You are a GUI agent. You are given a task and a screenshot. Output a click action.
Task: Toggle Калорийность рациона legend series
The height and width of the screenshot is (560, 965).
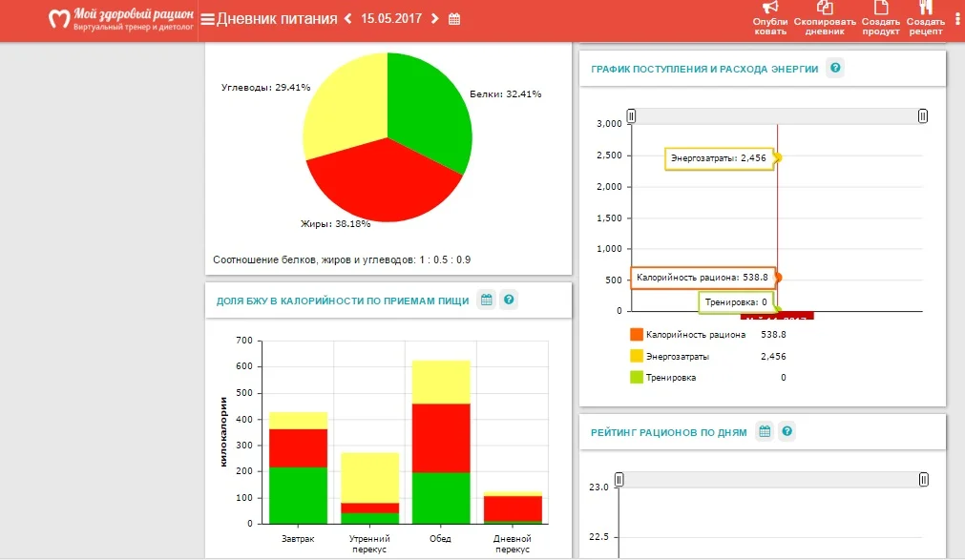(x=637, y=335)
